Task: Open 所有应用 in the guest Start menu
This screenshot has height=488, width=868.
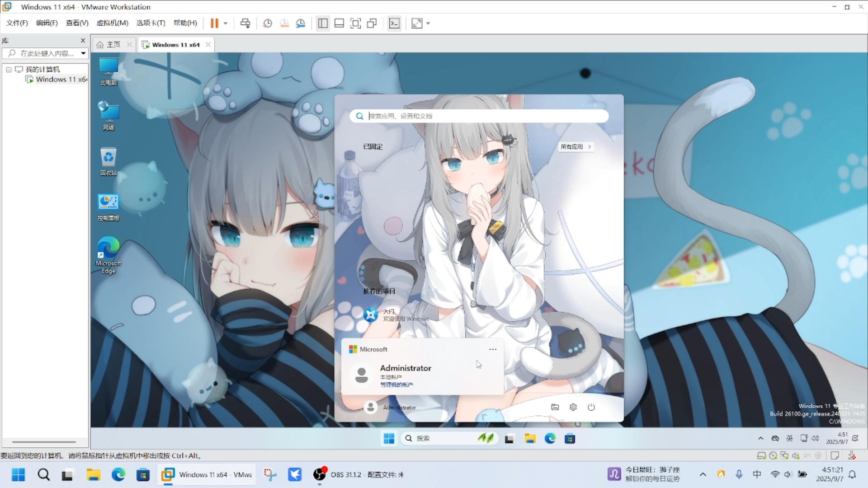Action: [x=576, y=147]
